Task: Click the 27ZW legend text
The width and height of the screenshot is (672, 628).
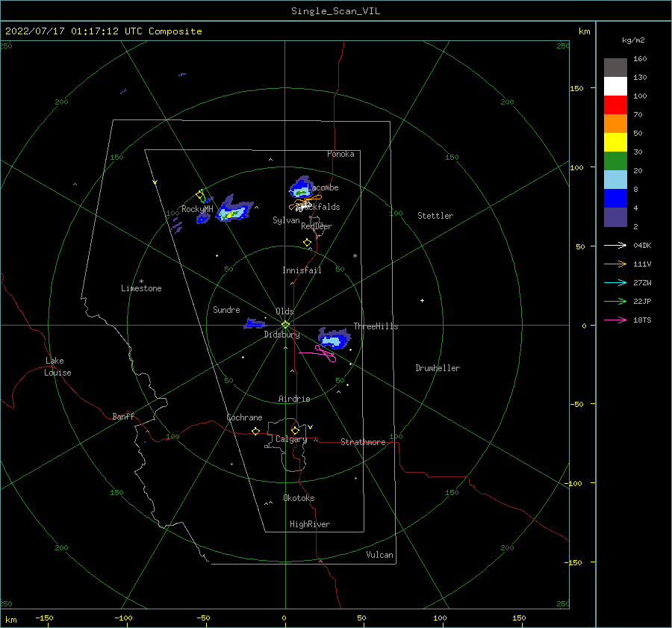Action: coord(642,283)
